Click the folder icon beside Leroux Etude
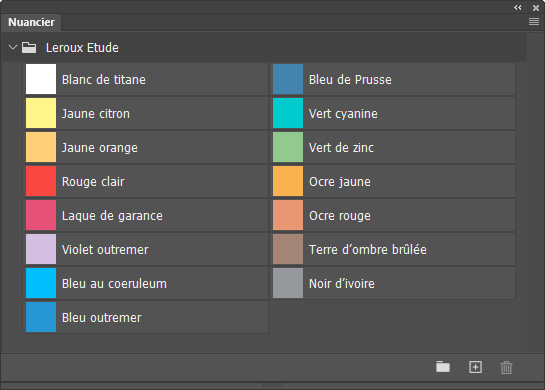This screenshot has height=390, width=545. (x=29, y=48)
